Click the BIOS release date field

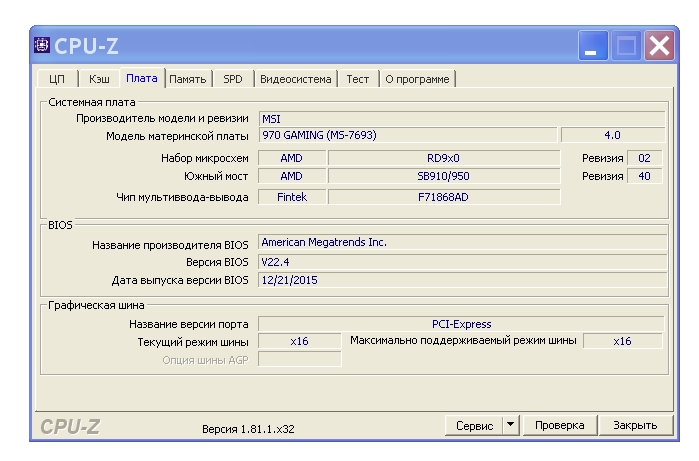pyautogui.click(x=461, y=280)
